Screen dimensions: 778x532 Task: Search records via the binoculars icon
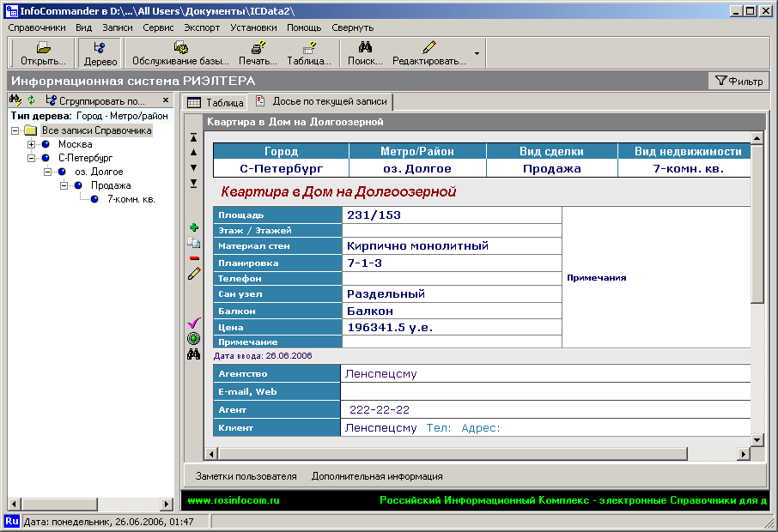click(x=194, y=353)
